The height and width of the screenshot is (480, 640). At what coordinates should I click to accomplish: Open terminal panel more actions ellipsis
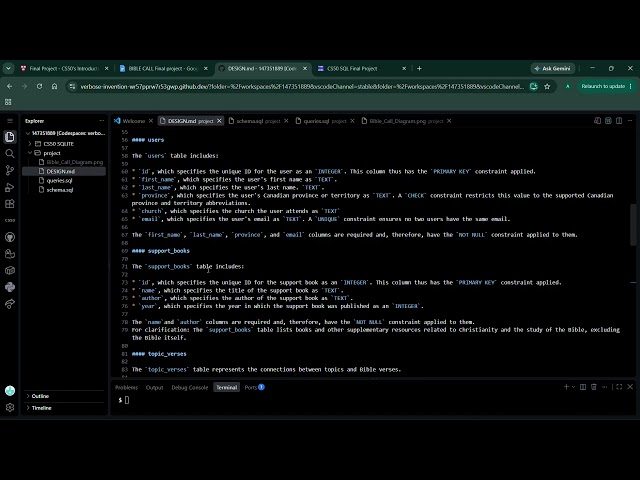click(x=604, y=387)
